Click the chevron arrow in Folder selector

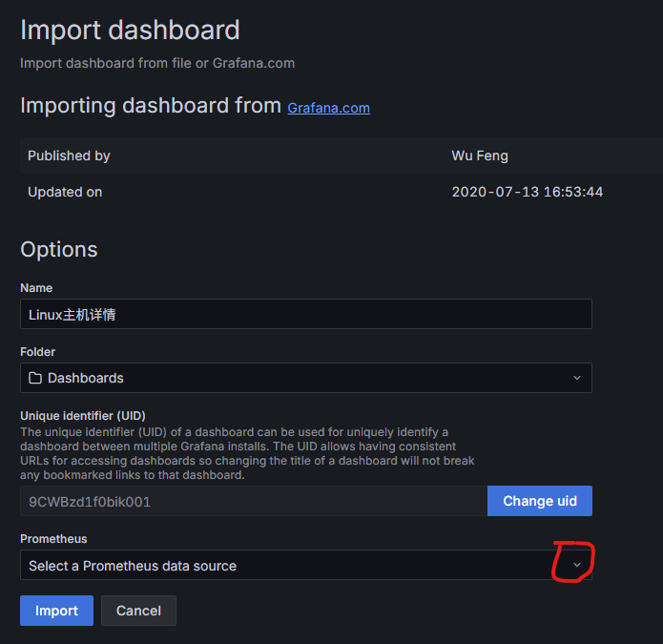[576, 378]
